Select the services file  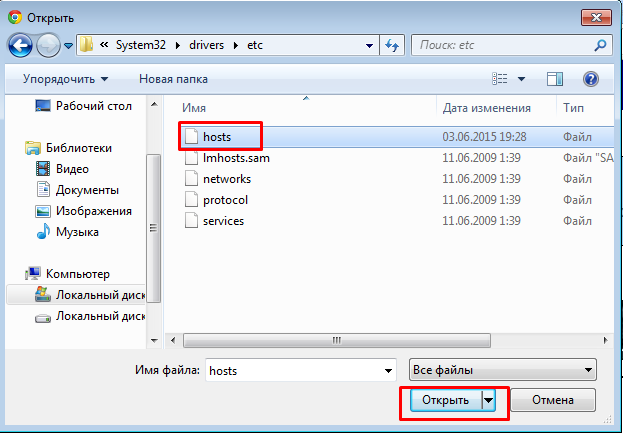(x=223, y=221)
